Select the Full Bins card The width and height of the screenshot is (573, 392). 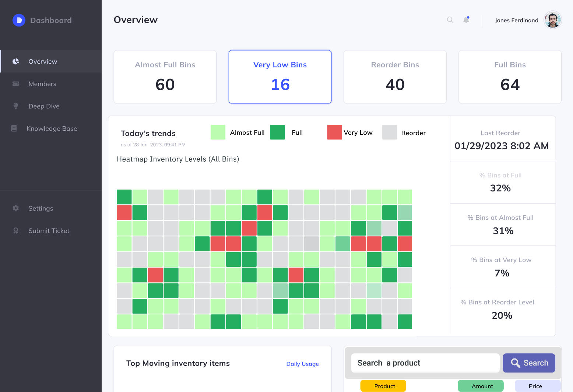[510, 77]
